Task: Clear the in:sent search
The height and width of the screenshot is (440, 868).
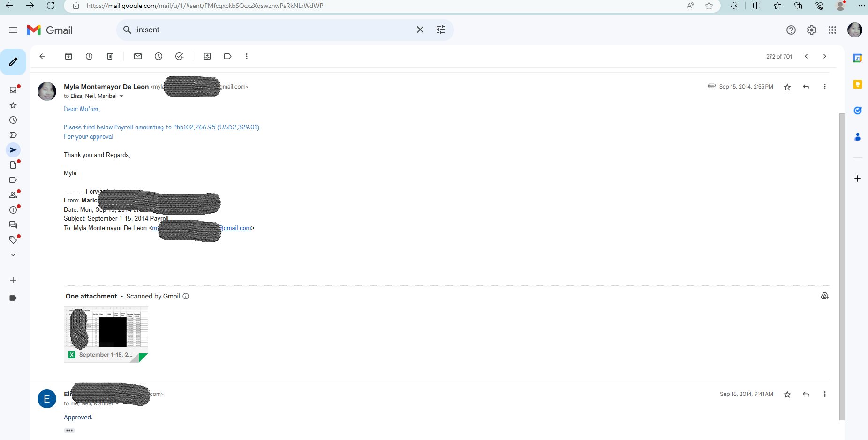Action: pos(420,30)
